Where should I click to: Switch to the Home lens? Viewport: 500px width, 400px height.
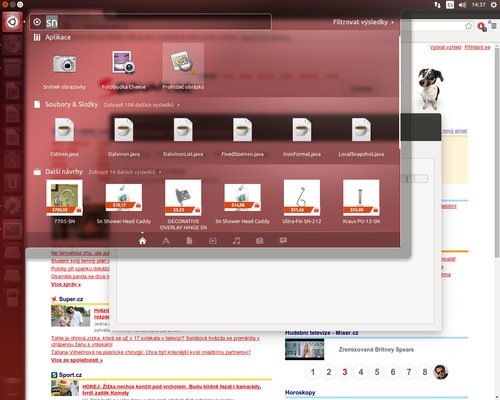click(142, 241)
